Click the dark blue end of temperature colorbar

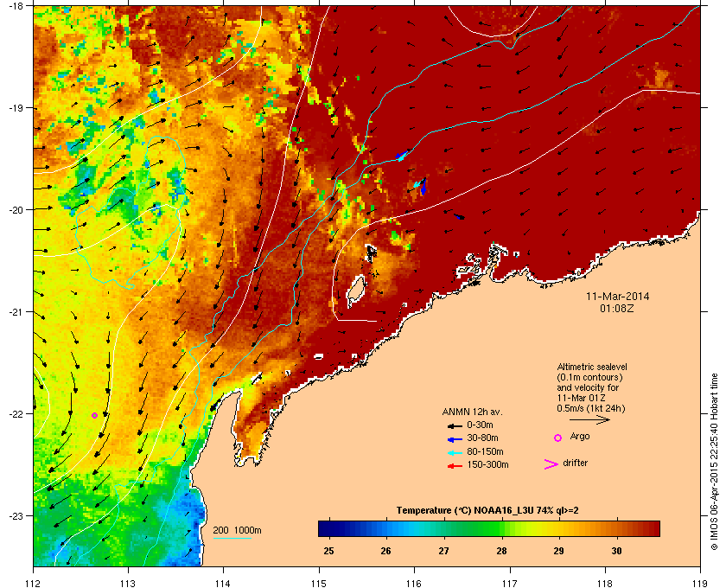[x=325, y=528]
